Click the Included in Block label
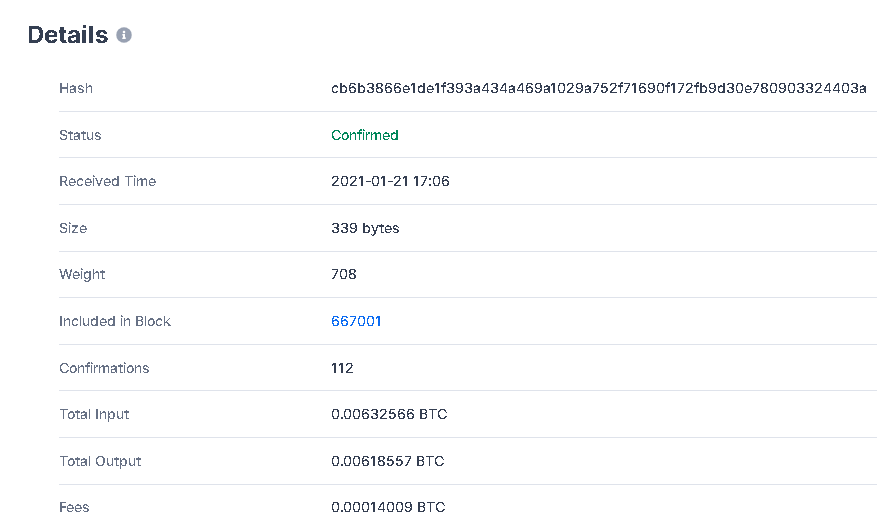Viewport: 892px width, 517px height. click(x=115, y=321)
